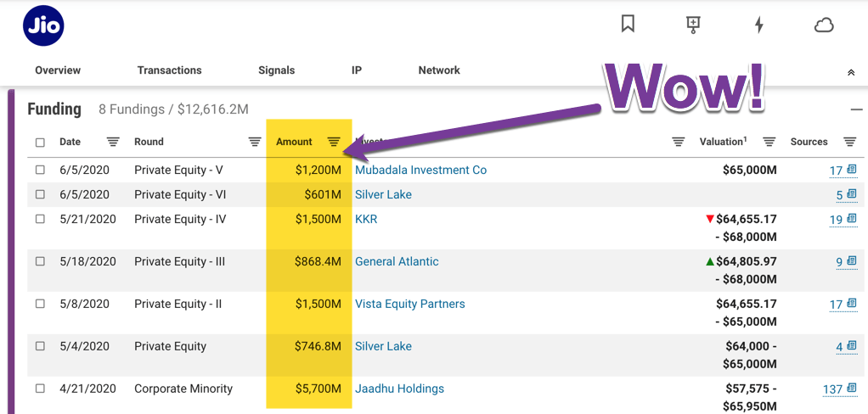Open the 4 sources link
868x414 pixels.
point(847,347)
